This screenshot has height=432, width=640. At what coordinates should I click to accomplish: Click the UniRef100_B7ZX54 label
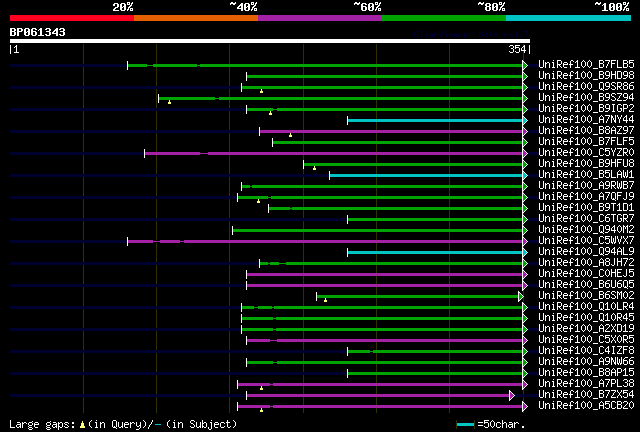click(586, 395)
